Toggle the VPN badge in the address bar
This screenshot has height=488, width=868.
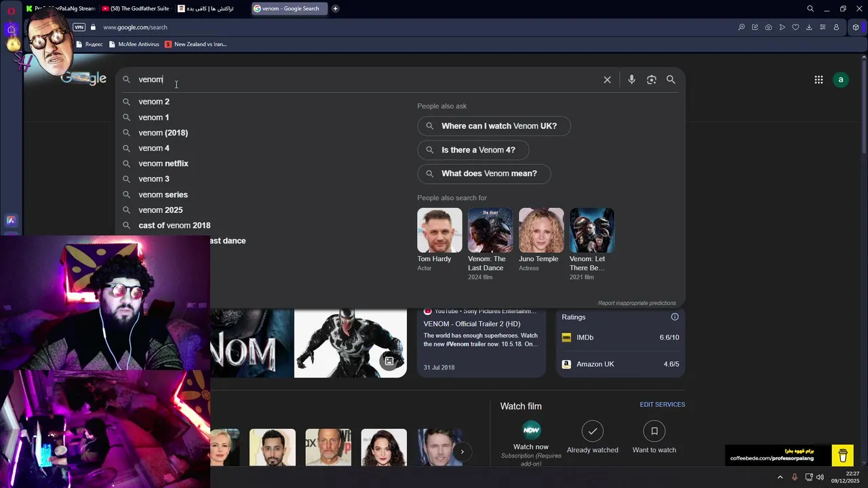tap(79, 27)
